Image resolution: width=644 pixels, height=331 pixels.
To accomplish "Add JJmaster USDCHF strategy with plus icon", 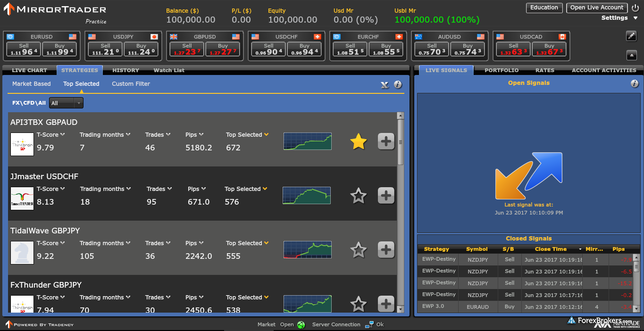I will pos(386,196).
